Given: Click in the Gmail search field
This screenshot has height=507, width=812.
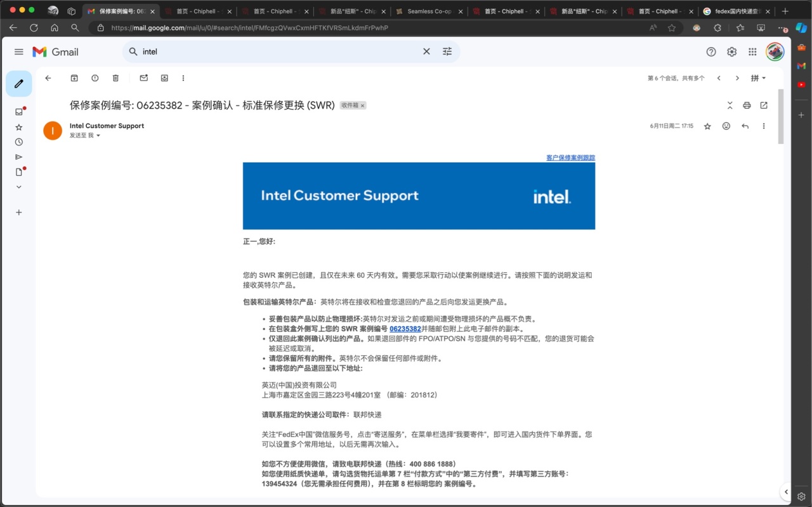Looking at the screenshot, I should (x=279, y=51).
